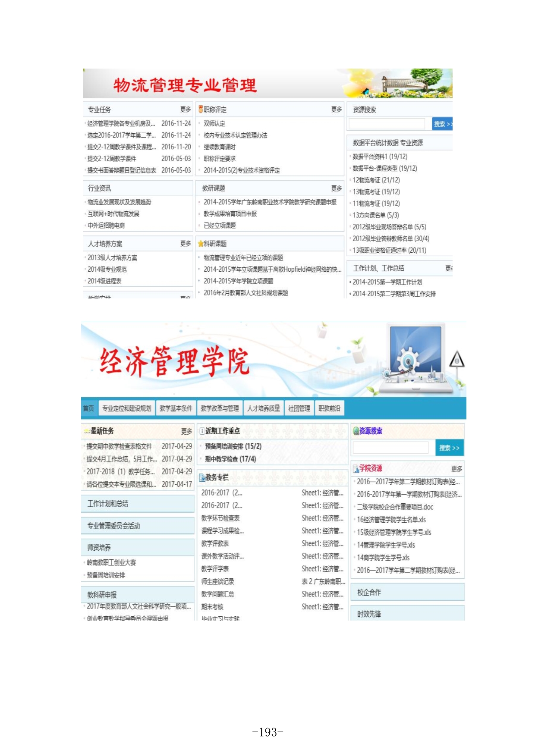This screenshot has width=535, height=756.
Task: Open the 继续教育课时 link
Action: click(220, 147)
